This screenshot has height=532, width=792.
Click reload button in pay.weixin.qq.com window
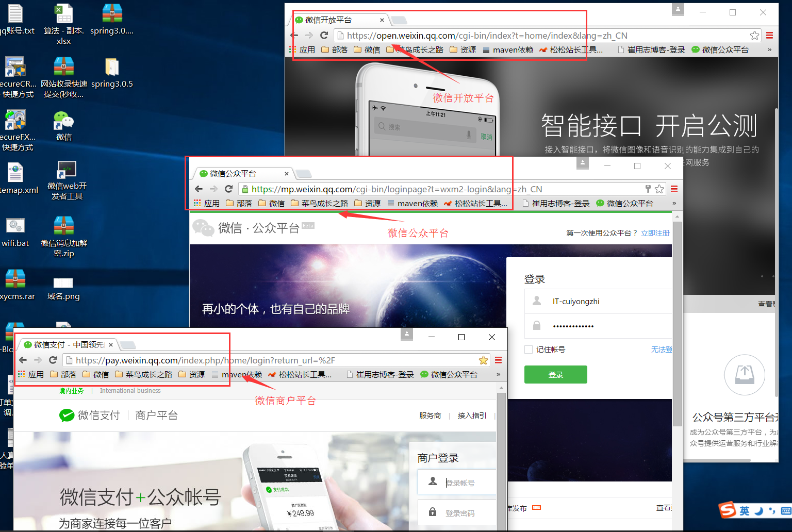pyautogui.click(x=53, y=360)
